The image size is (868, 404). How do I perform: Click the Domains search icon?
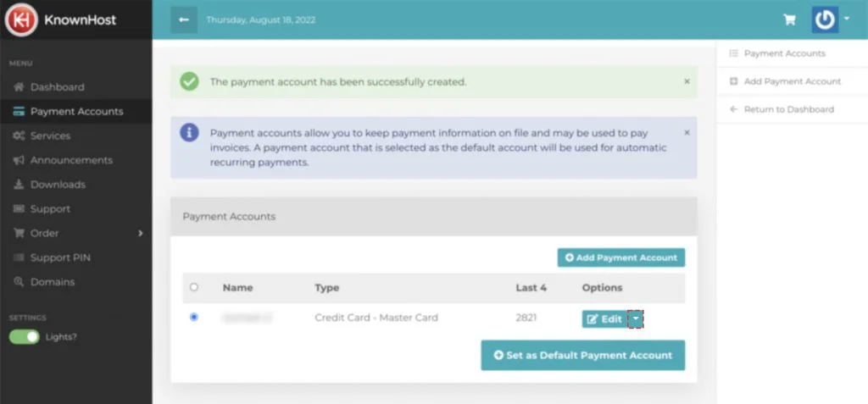coord(19,282)
